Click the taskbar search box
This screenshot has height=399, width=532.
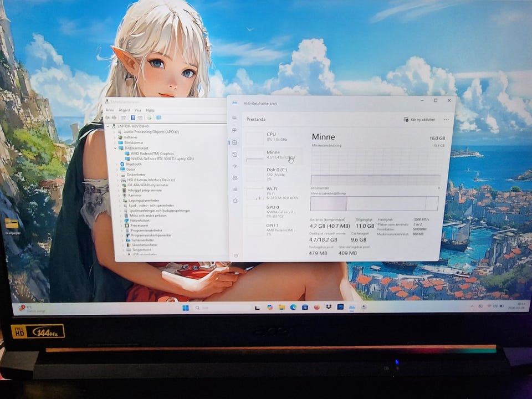click(x=222, y=308)
